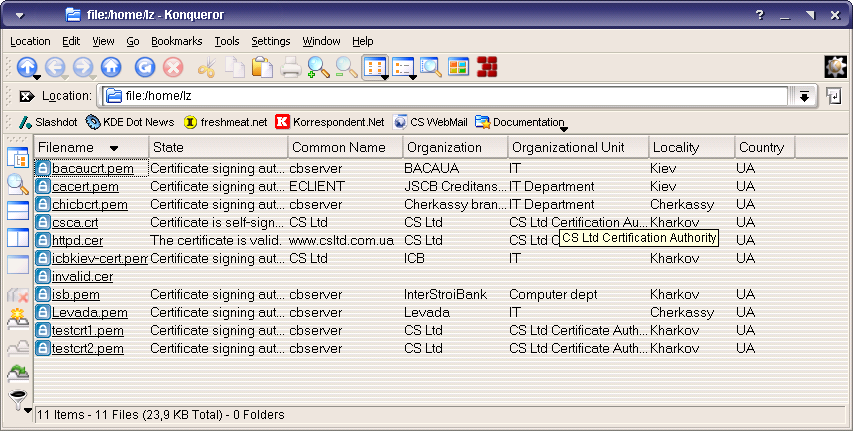853x431 pixels.
Task: Click the red brick wall toolbar icon
Action: click(x=487, y=67)
